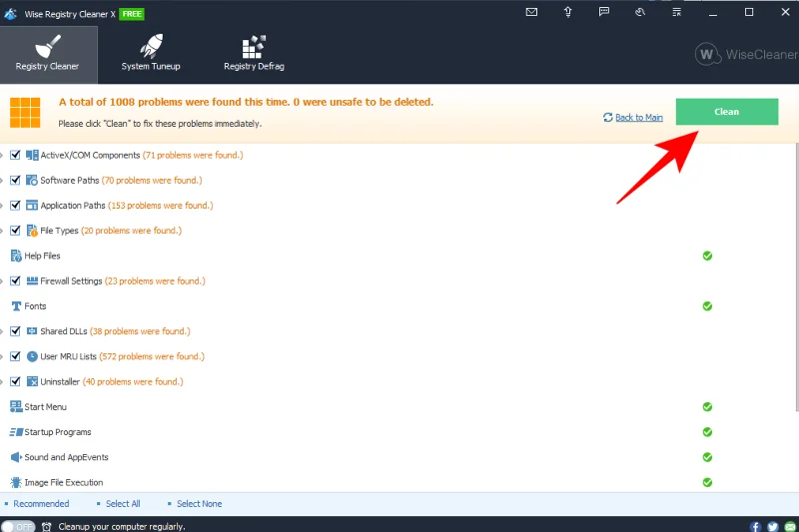799x532 pixels.
Task: Click the User MRU Lists clock icon
Action: [32, 356]
